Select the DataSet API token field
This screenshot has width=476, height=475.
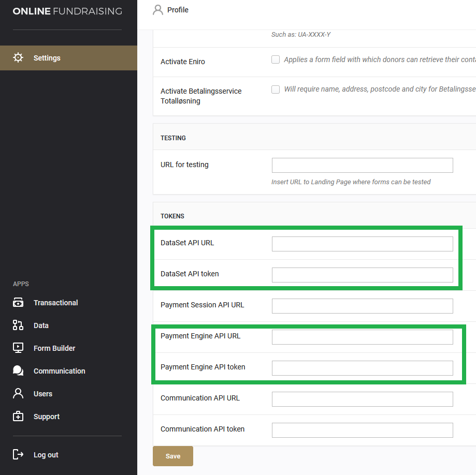click(363, 275)
